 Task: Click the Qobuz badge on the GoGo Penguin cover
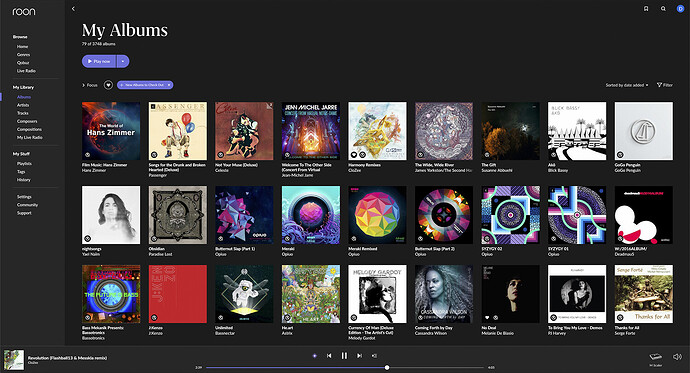620,155
